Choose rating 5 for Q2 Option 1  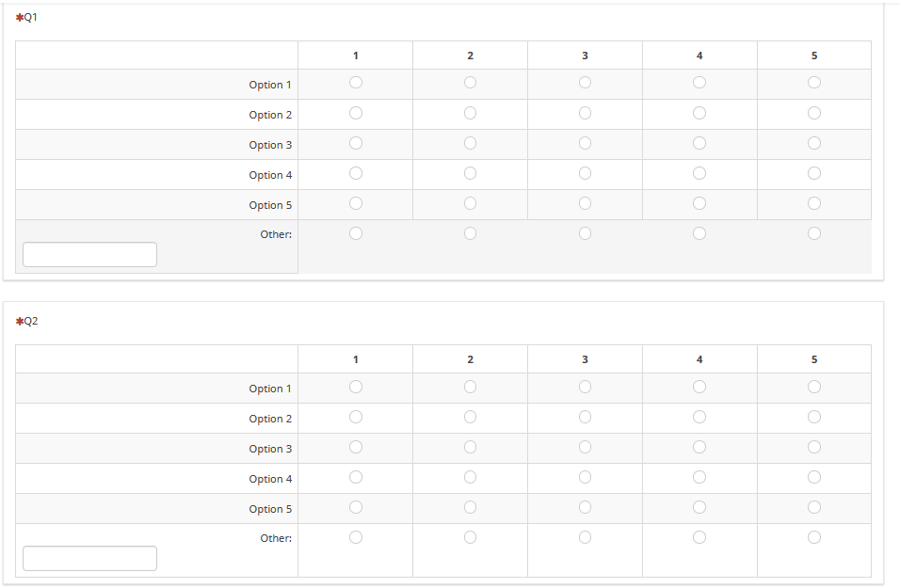(814, 387)
